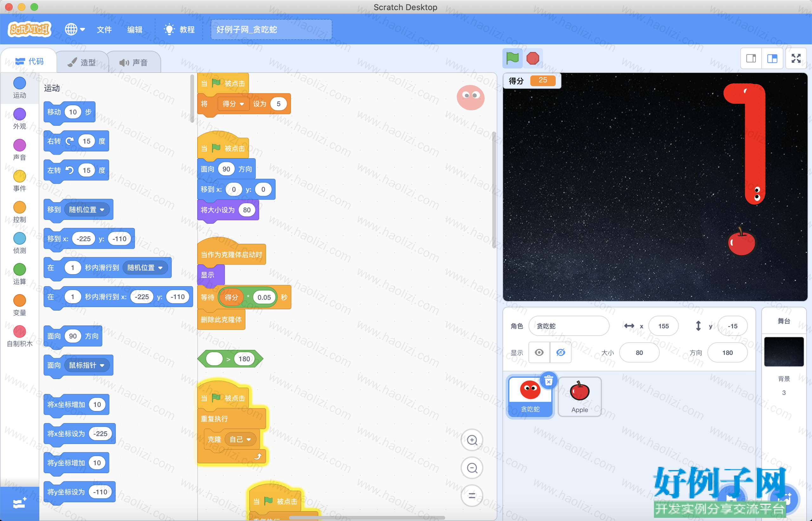Click the workspace vertical scrollbar
The image size is (812, 521).
pos(494,190)
